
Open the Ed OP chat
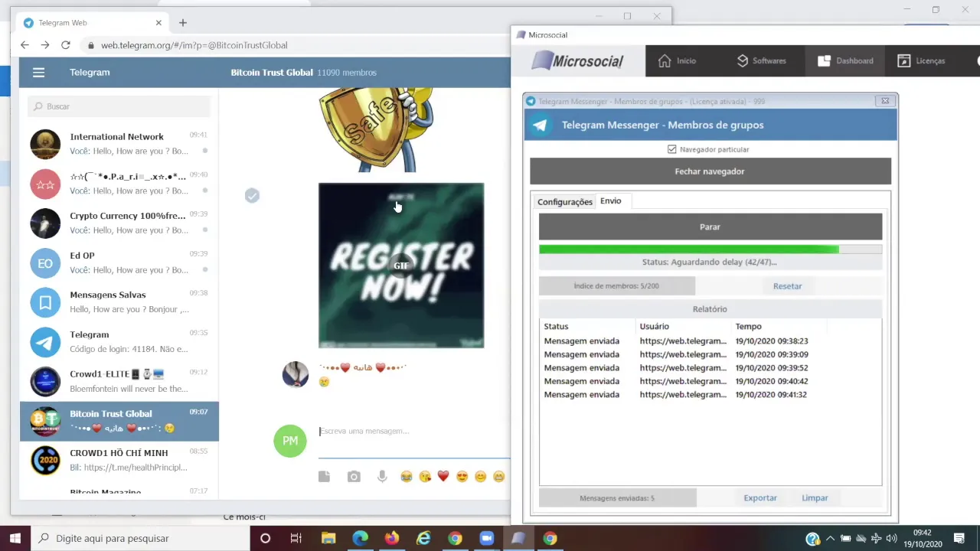tap(119, 263)
